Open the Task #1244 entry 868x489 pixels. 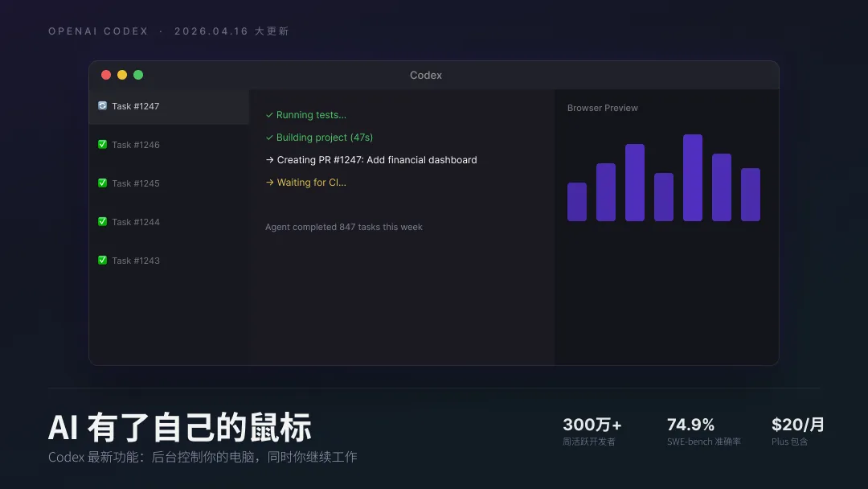pos(169,222)
